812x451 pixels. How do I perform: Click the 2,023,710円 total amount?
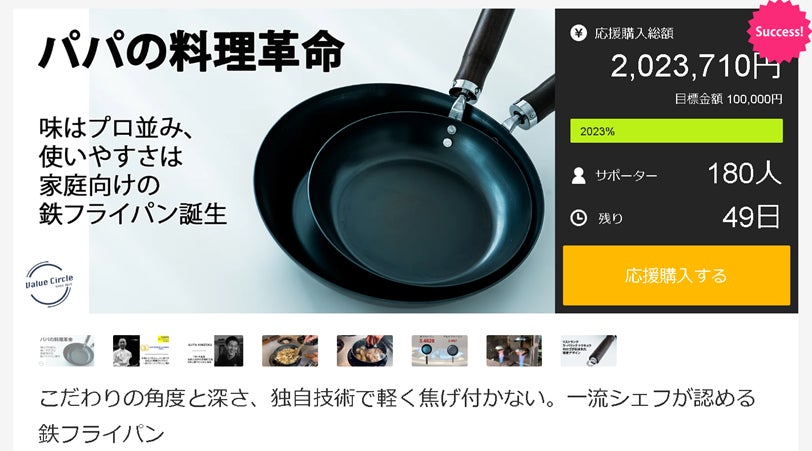[695, 66]
